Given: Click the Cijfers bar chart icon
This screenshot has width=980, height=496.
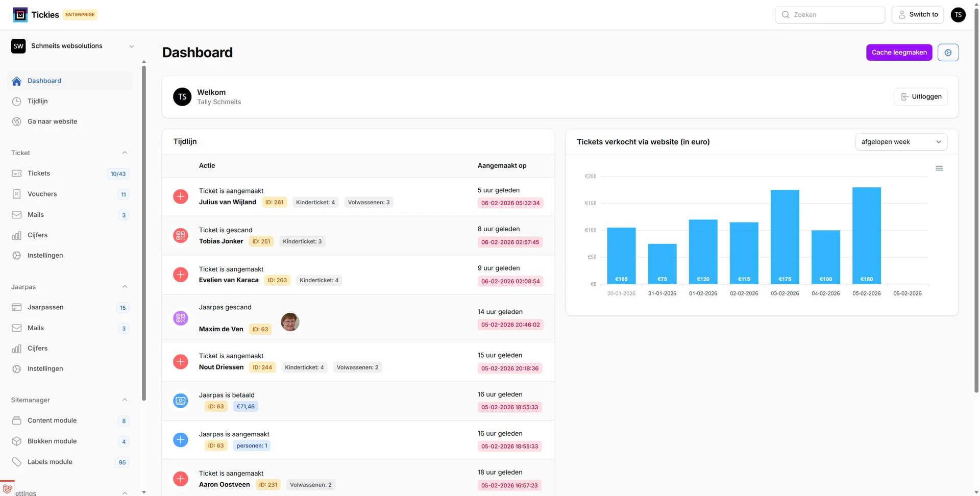Looking at the screenshot, I should pyautogui.click(x=17, y=235).
